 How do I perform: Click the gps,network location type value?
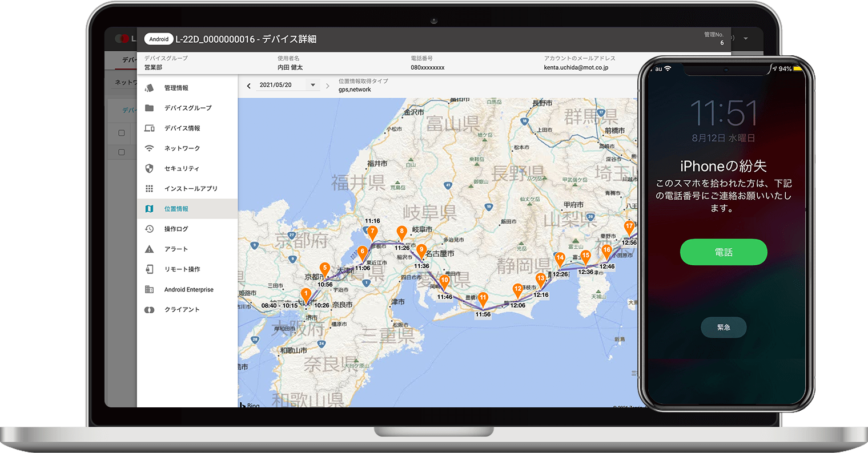(355, 90)
